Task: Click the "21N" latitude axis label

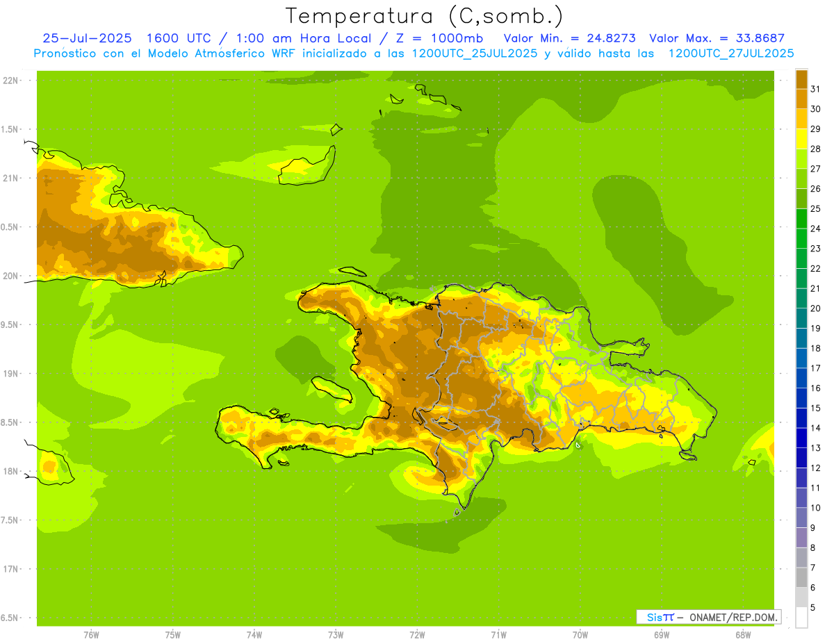Action: pyautogui.click(x=10, y=179)
